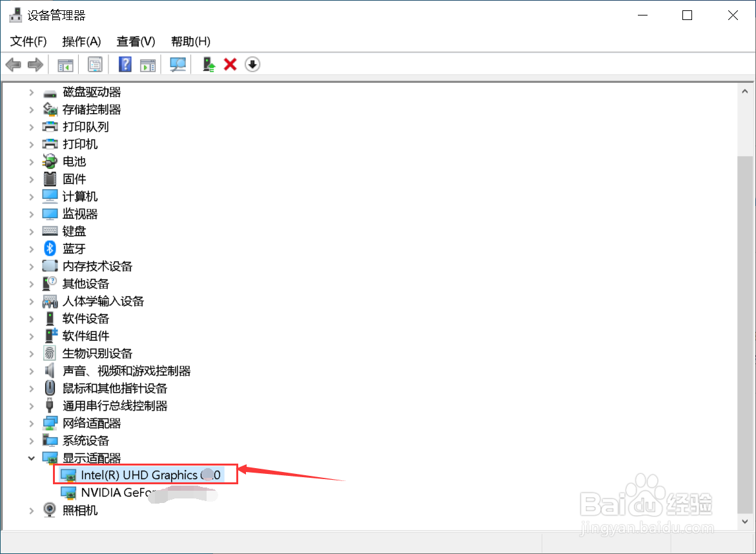
Task: Click the vertical scrollbar thumb
Action: (x=745, y=334)
